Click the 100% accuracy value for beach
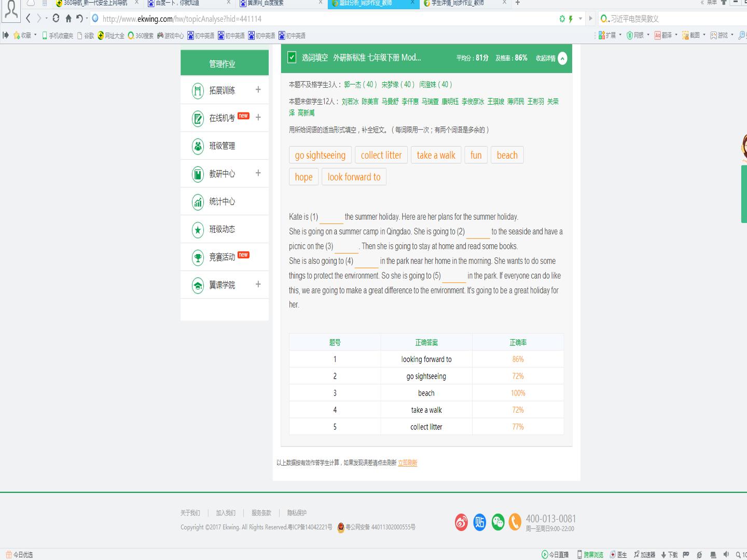 coord(518,393)
